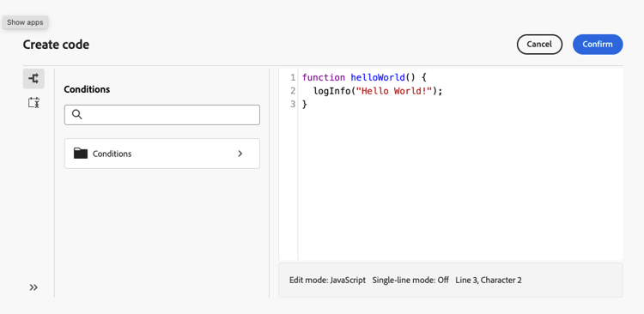Click the Show apps tooltip button
The width and height of the screenshot is (644, 314).
tap(25, 22)
